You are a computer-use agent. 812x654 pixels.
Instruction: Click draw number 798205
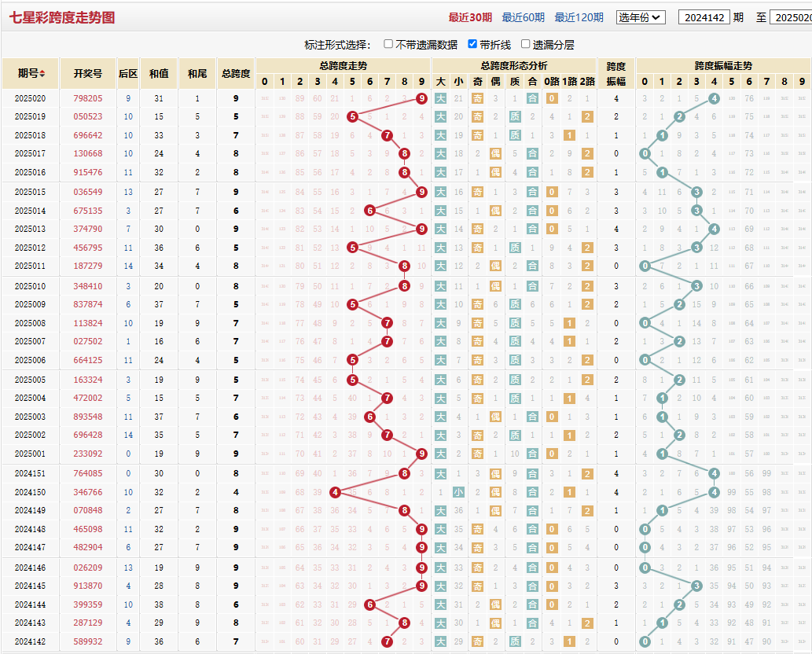[88, 98]
